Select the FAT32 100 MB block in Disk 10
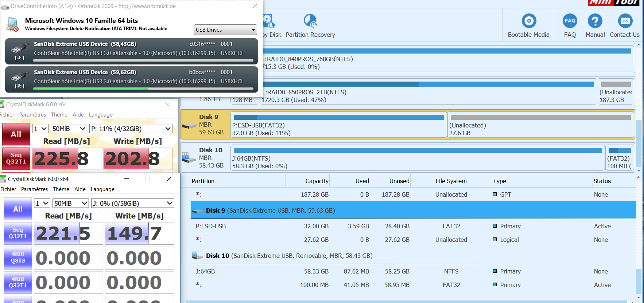Image resolution: width=644 pixels, height=303 pixels. coord(620,158)
